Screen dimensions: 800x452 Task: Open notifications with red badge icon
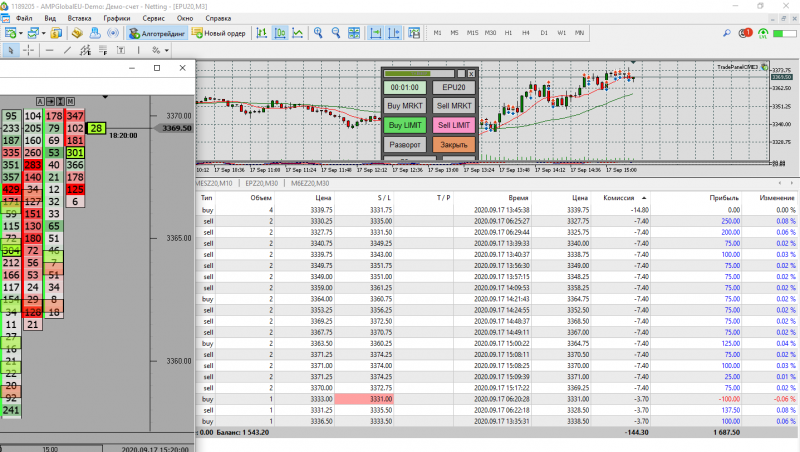[x=745, y=34]
